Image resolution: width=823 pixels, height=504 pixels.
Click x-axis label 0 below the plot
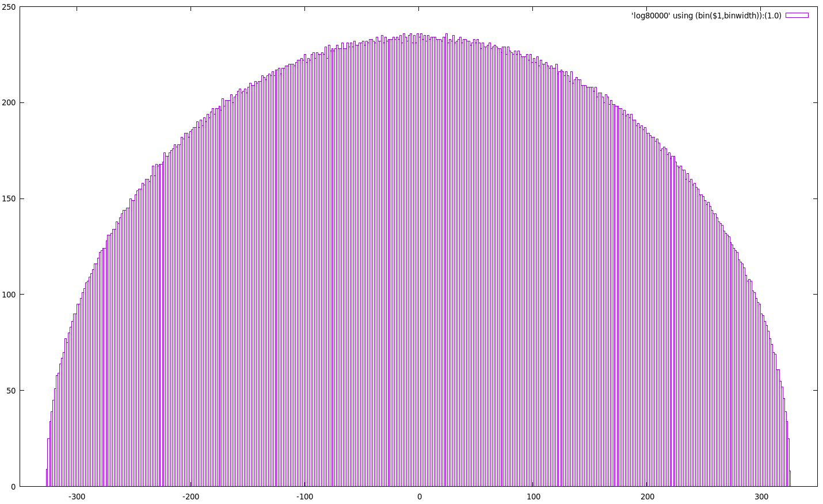click(420, 497)
